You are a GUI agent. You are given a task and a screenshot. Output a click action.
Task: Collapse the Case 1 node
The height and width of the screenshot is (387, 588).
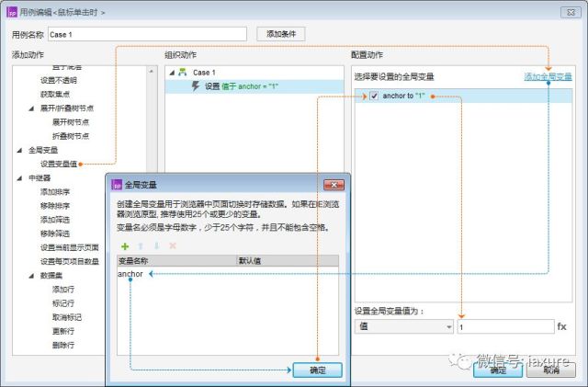(172, 73)
